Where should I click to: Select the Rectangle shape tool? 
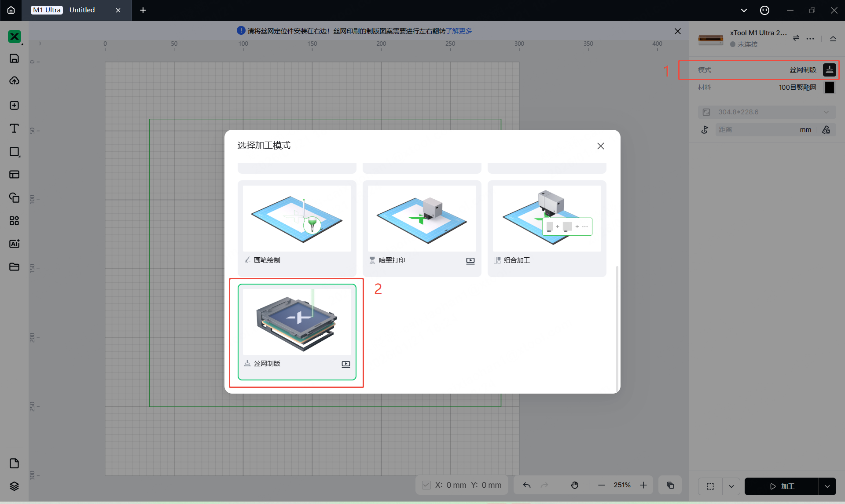click(x=14, y=152)
